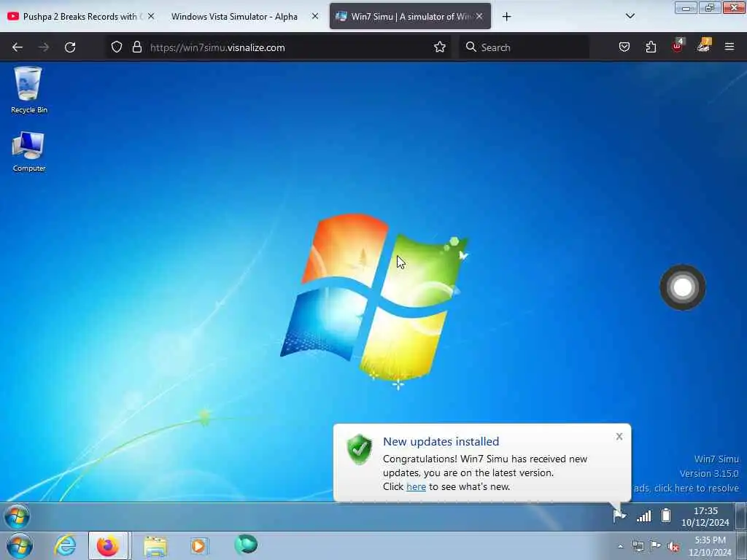The width and height of the screenshot is (747, 560).
Task: Open the uBlock Origin extension icon
Action: point(678,46)
